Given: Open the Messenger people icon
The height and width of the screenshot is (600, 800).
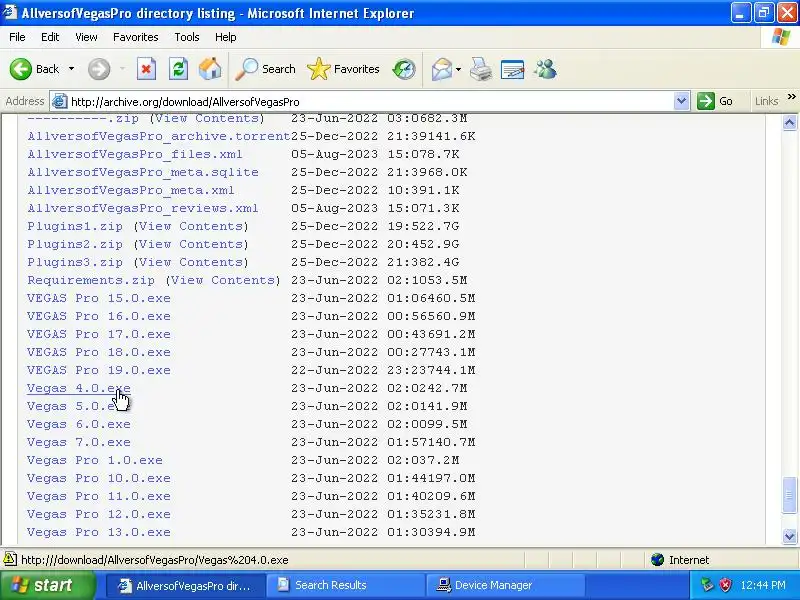Looking at the screenshot, I should (x=545, y=69).
